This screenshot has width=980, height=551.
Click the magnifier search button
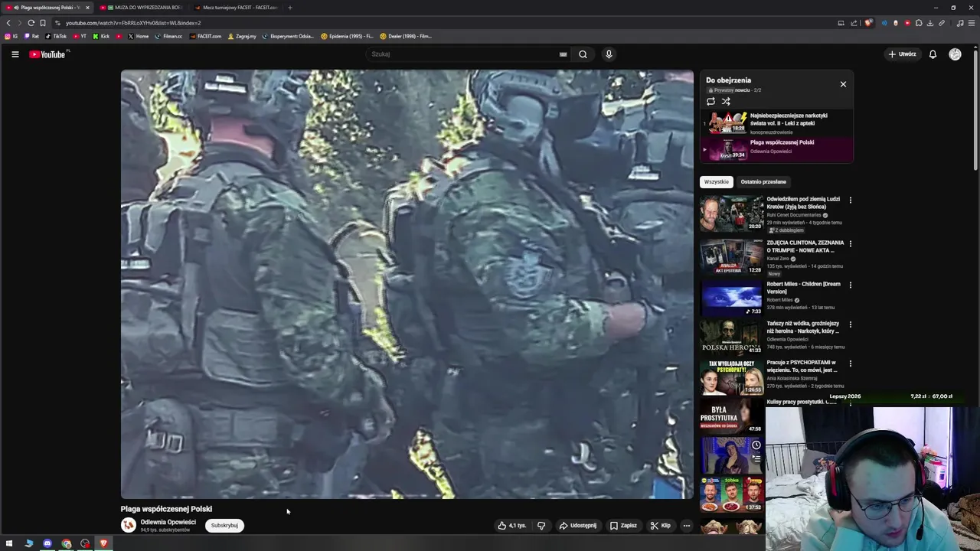pyautogui.click(x=583, y=54)
